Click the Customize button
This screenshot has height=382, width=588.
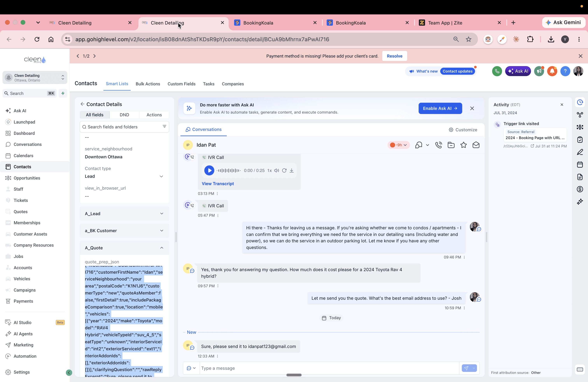[x=463, y=130]
